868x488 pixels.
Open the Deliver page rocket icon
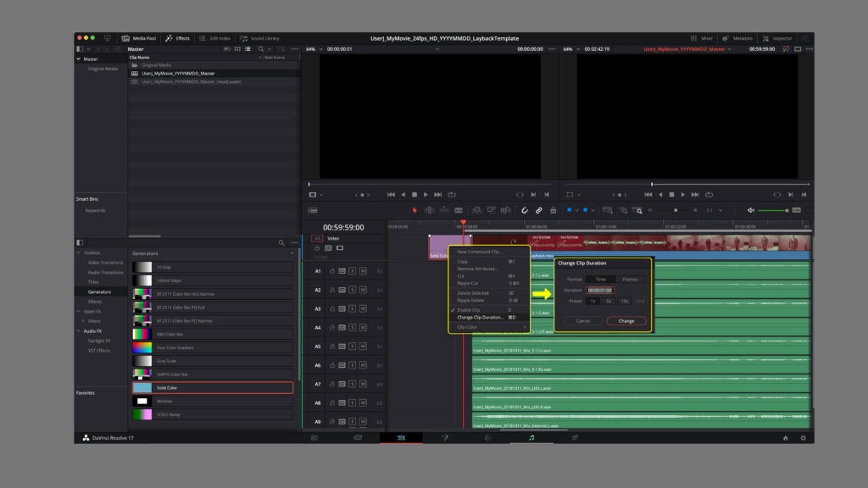[x=575, y=438]
